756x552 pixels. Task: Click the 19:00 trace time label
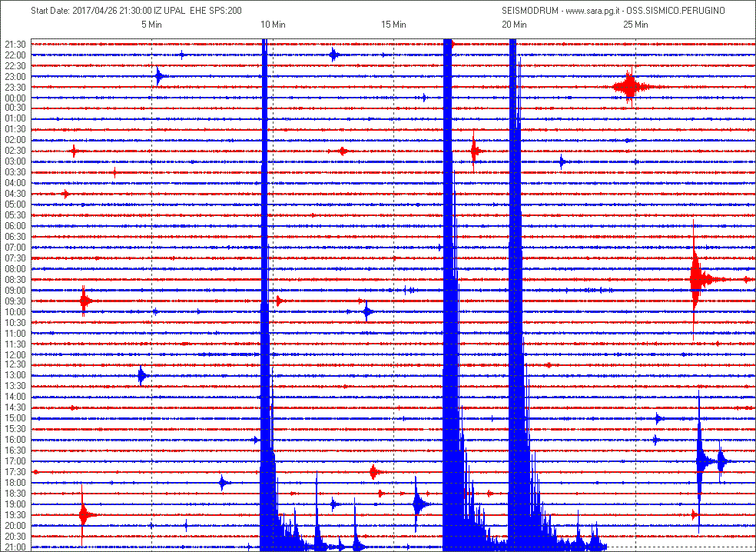coord(15,504)
